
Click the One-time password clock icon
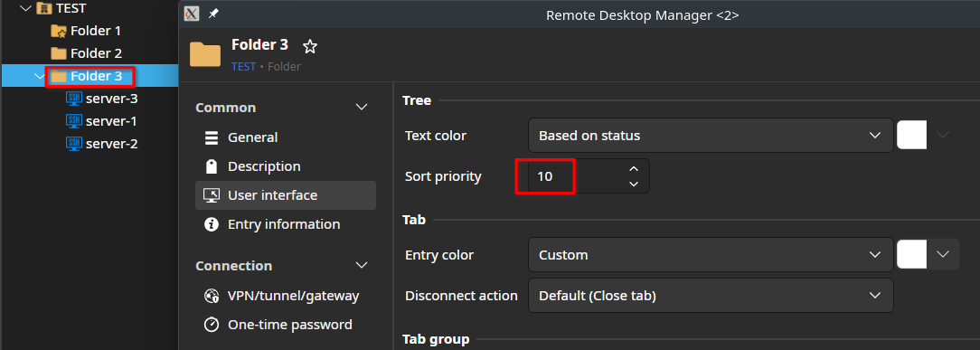tap(212, 325)
